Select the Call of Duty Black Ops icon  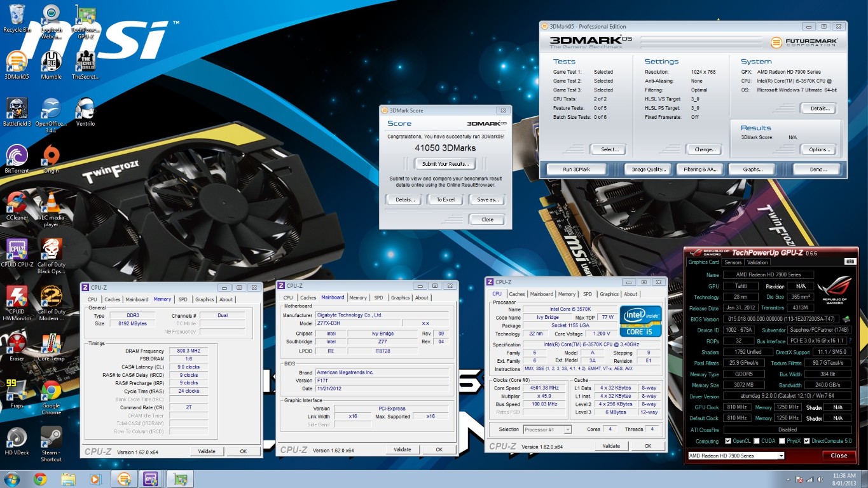click(52, 257)
